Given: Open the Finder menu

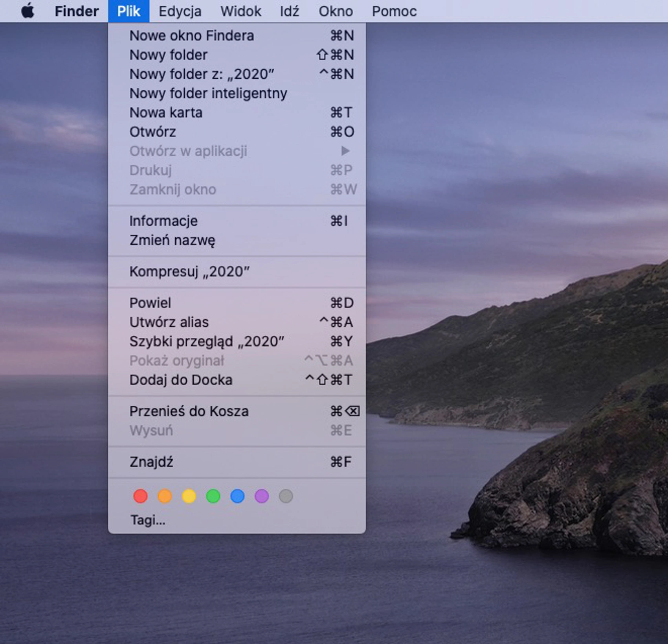Looking at the screenshot, I should point(77,11).
